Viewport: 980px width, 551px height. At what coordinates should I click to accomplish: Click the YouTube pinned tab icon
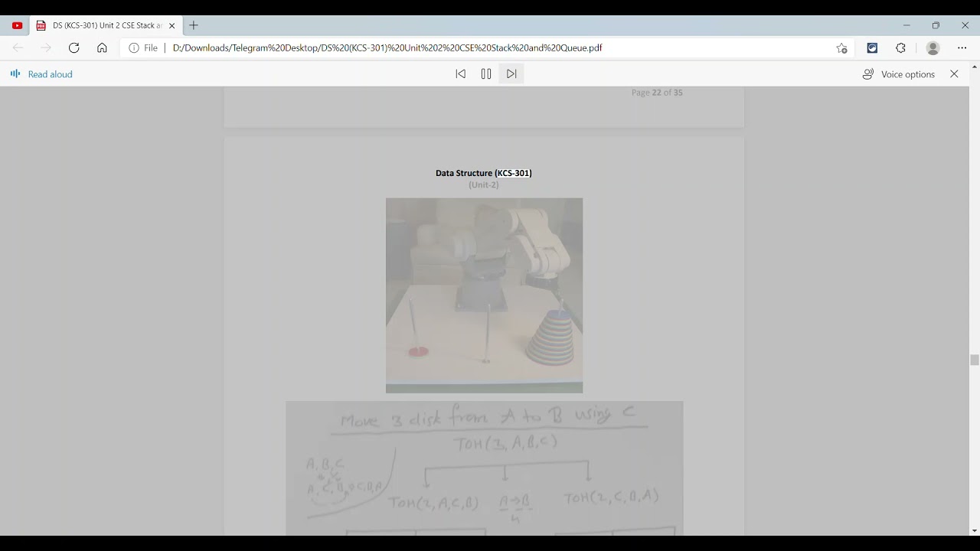click(17, 25)
